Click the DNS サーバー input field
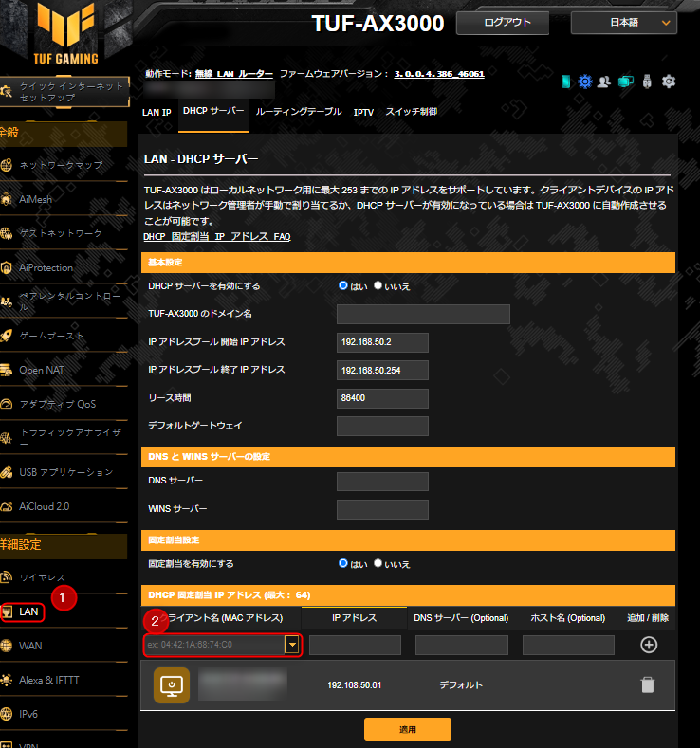Screen dimensions: 700x748 click(382, 482)
